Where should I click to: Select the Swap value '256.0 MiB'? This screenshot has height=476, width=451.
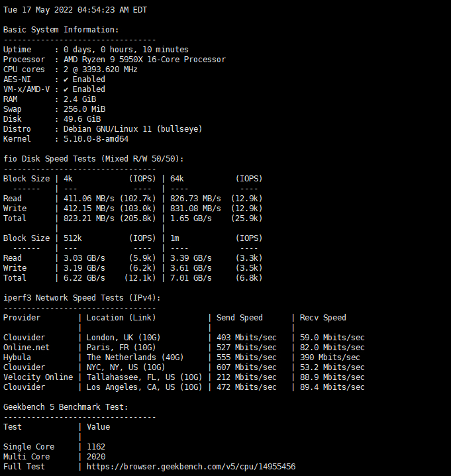[84, 109]
